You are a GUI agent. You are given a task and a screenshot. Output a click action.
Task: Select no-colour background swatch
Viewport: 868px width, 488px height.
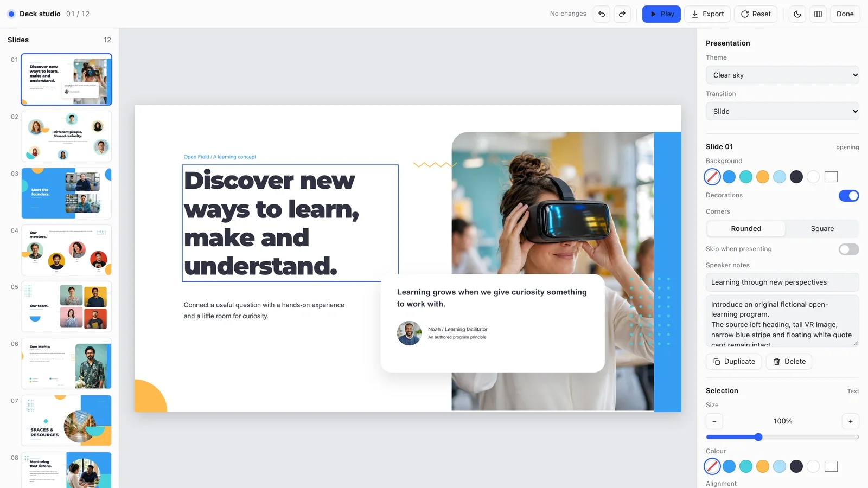pyautogui.click(x=712, y=177)
